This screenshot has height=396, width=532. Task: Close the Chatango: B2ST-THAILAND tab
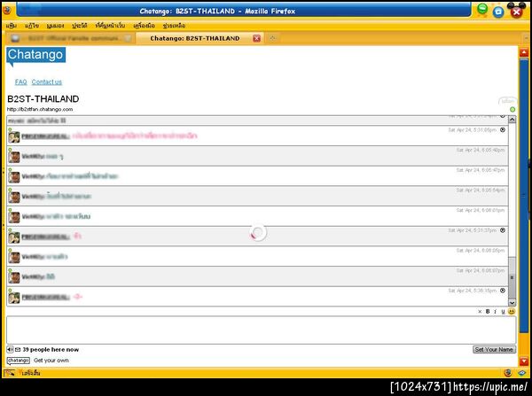point(257,38)
